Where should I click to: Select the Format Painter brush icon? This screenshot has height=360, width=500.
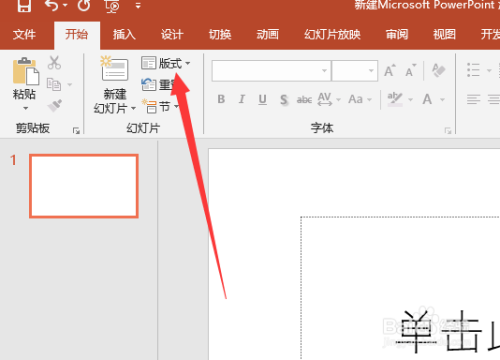click(x=55, y=106)
